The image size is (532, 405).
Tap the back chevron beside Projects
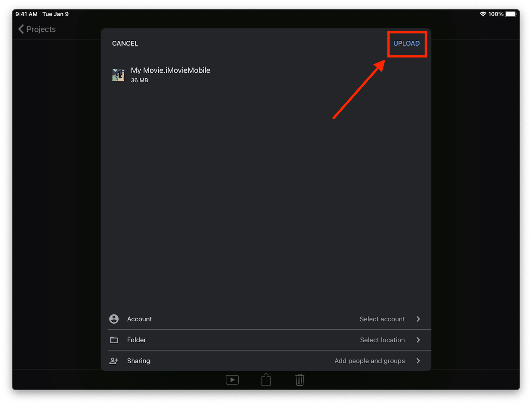pos(21,29)
